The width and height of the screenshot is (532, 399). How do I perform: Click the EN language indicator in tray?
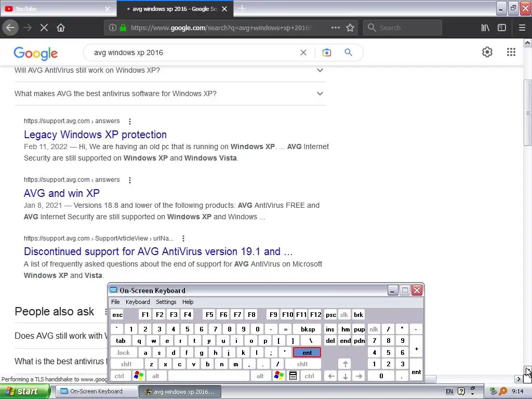pos(449,392)
